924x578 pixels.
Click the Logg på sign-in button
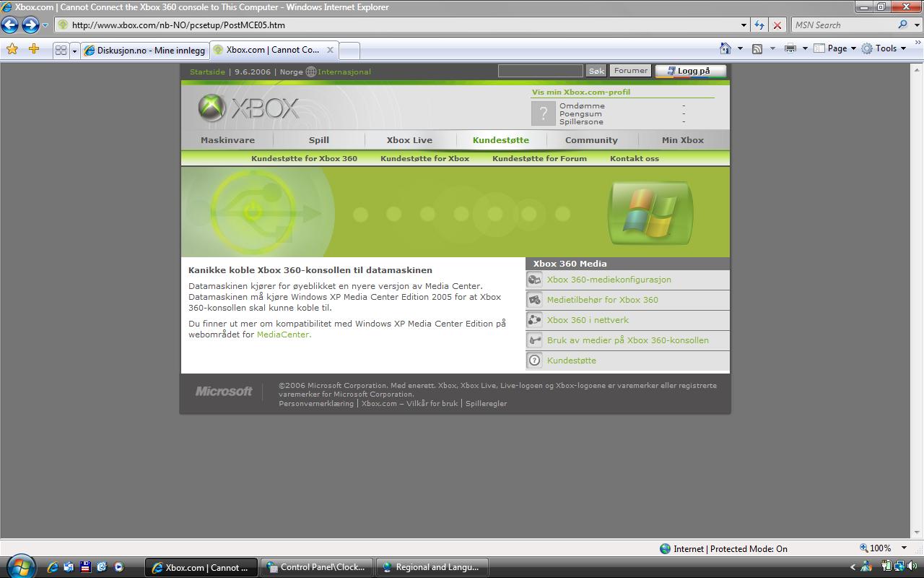tap(691, 71)
